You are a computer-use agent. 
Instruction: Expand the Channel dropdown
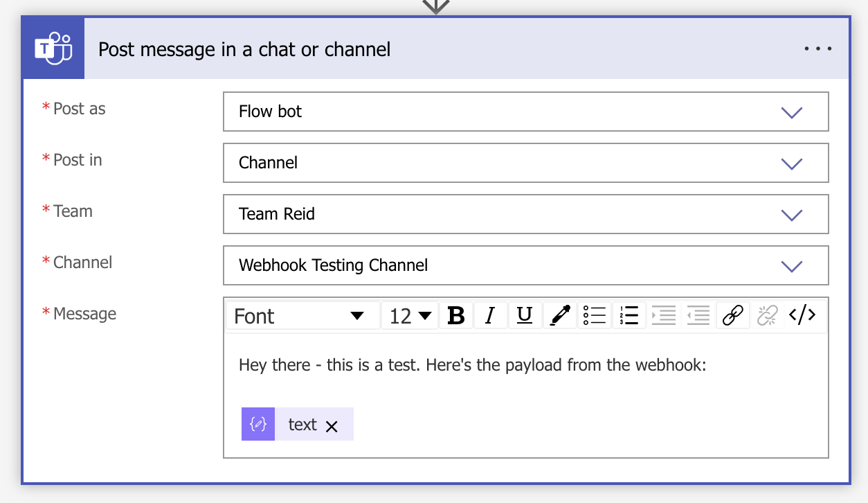(791, 266)
